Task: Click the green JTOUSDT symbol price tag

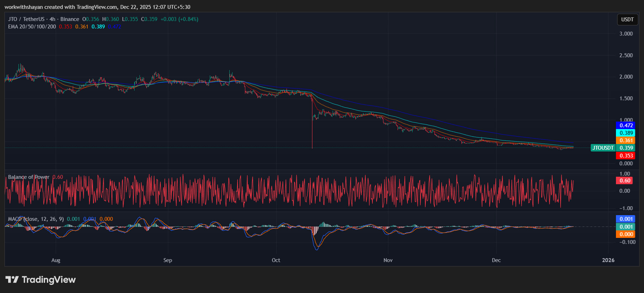Action: pyautogui.click(x=603, y=148)
